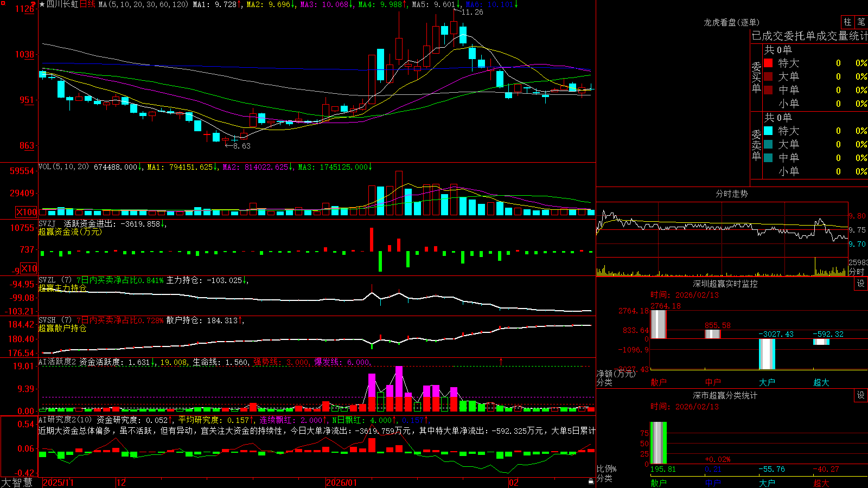Click the red question mark help icon

[34, 4]
